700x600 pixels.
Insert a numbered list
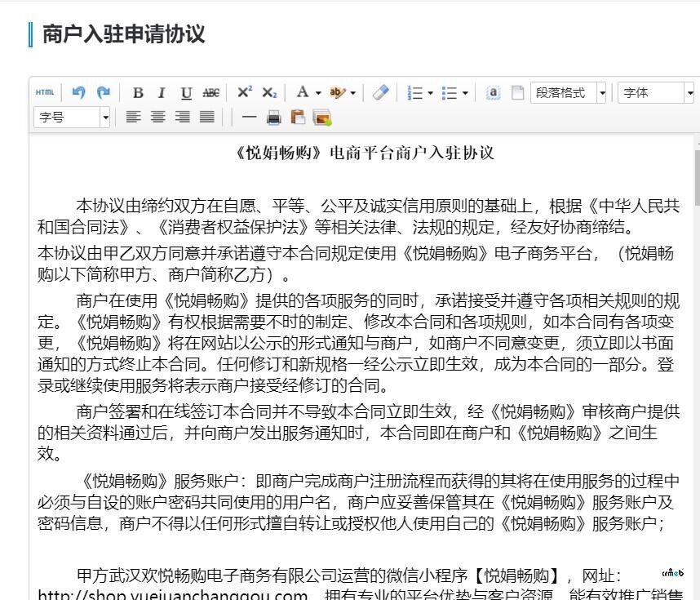[415, 92]
